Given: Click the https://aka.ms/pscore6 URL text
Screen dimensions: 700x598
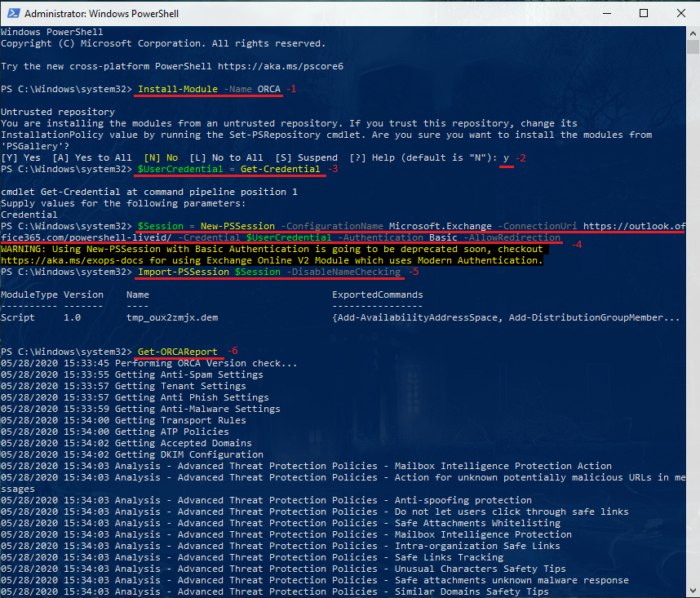Looking at the screenshot, I should click(281, 67).
